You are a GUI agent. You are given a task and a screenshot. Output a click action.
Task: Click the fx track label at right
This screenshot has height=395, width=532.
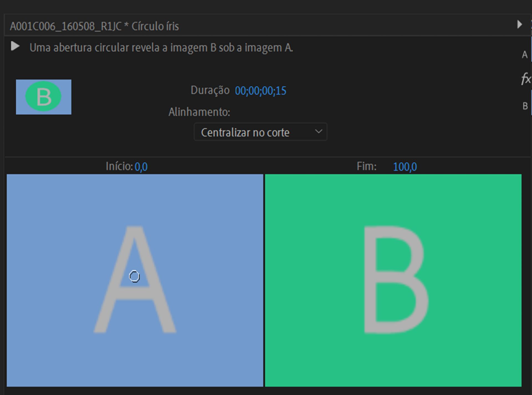coord(526,79)
